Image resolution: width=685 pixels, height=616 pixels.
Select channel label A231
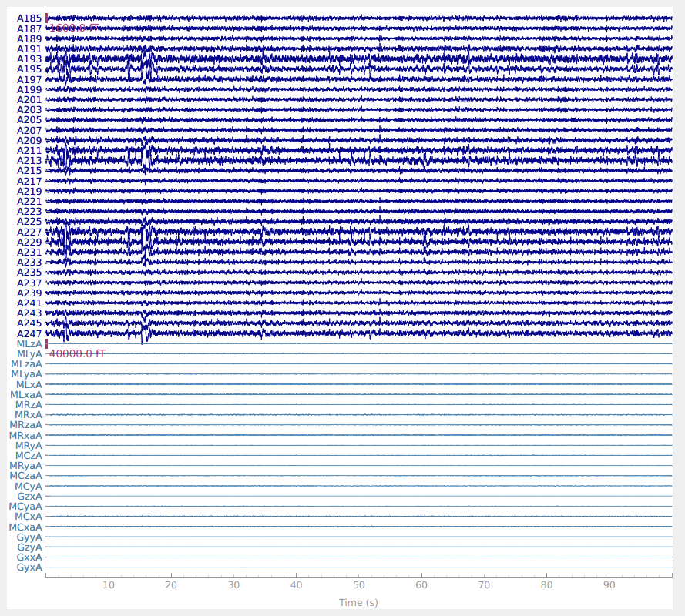pos(29,252)
